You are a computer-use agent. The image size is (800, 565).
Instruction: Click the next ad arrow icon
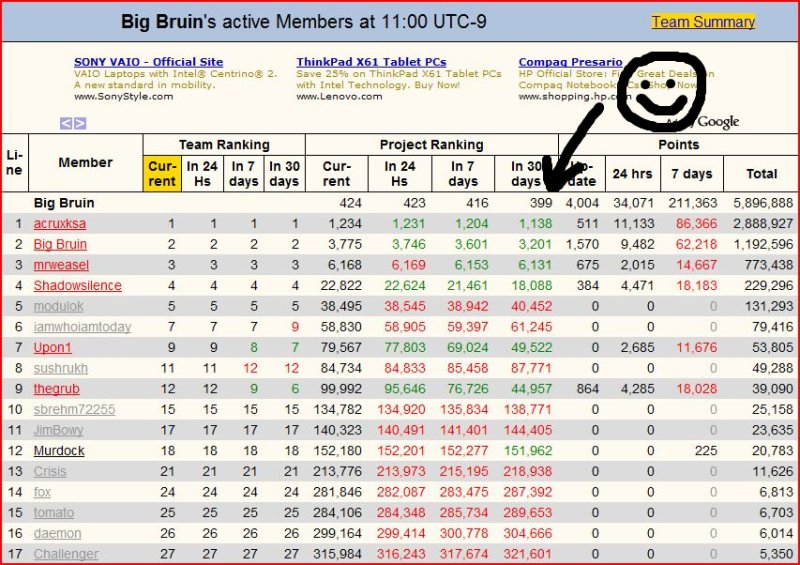[80, 123]
